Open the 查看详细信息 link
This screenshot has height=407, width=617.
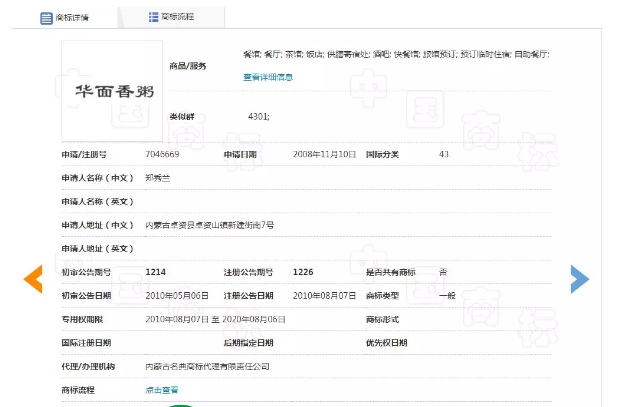tap(268, 77)
